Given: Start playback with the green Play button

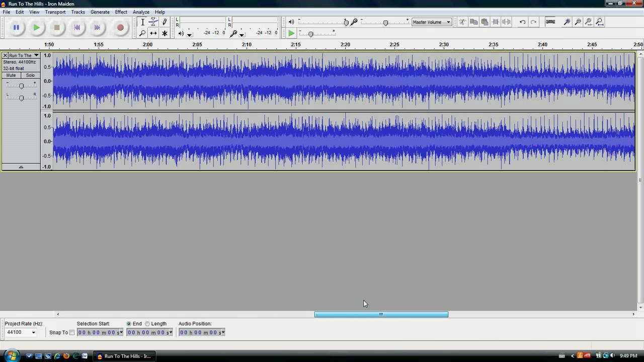Looking at the screenshot, I should coord(36,28).
